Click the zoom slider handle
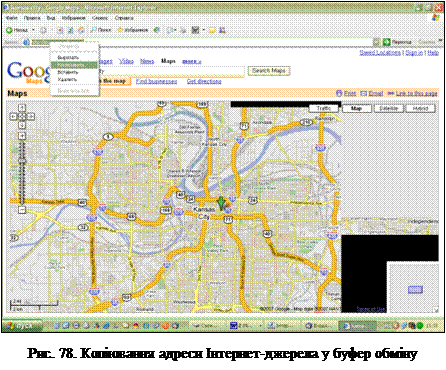Viewport: 446px width, 370px height. (x=22, y=161)
